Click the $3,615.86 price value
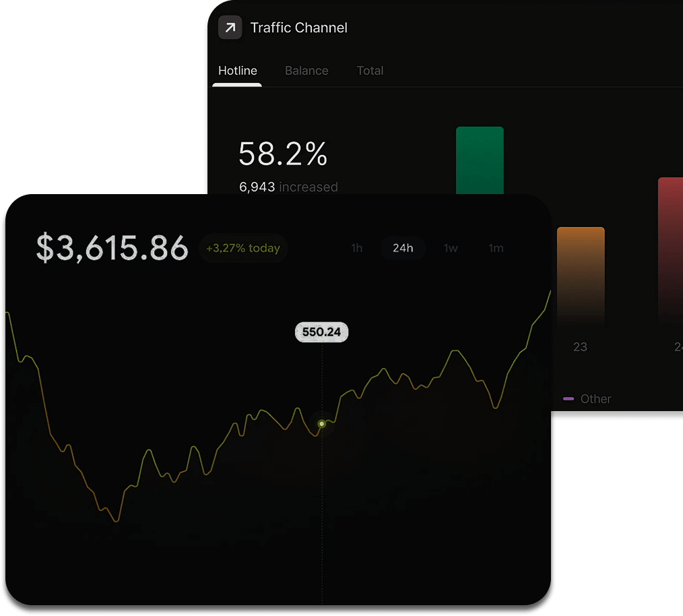Viewport: 683px width, 616px height. pos(112,248)
